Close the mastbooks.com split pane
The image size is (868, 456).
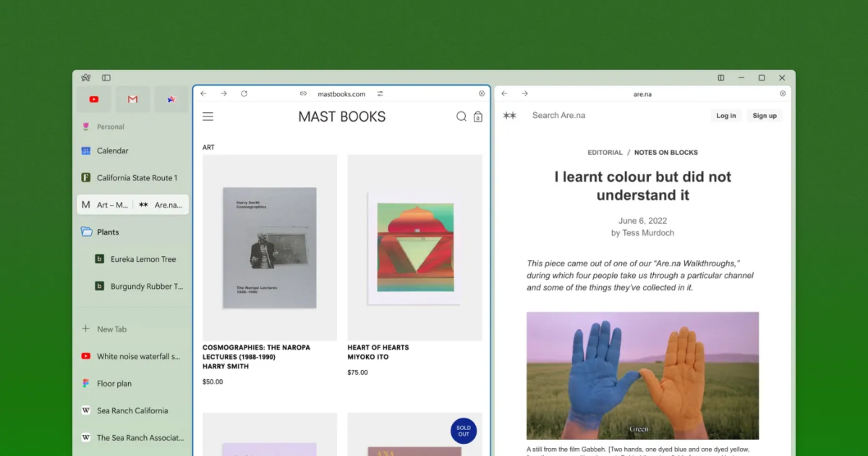[482, 93]
